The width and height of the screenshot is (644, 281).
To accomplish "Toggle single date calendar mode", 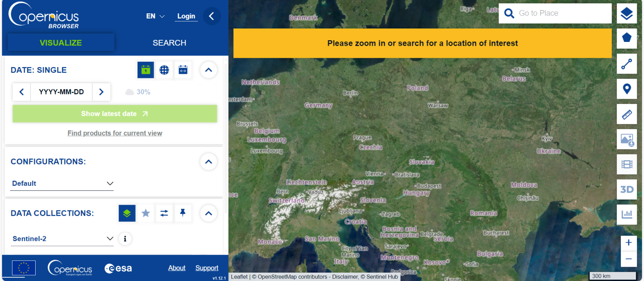I will point(145,70).
